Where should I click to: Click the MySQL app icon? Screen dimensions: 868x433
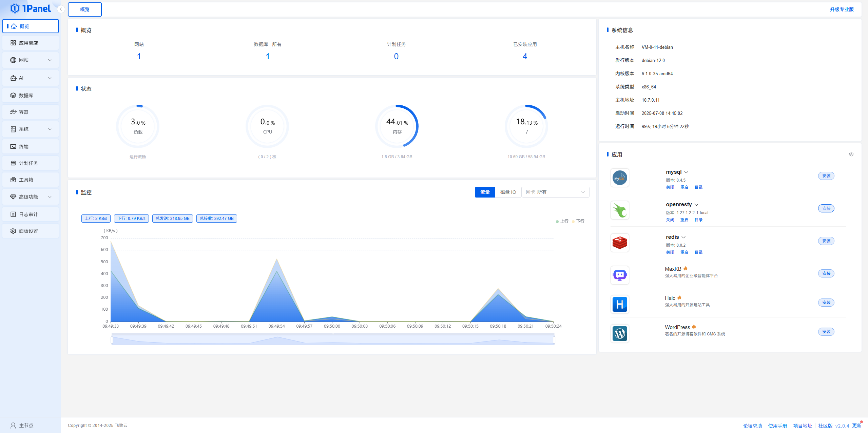coord(619,178)
